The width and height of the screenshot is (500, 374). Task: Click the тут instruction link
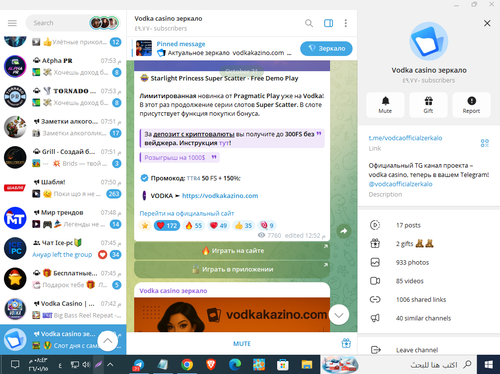point(224,143)
